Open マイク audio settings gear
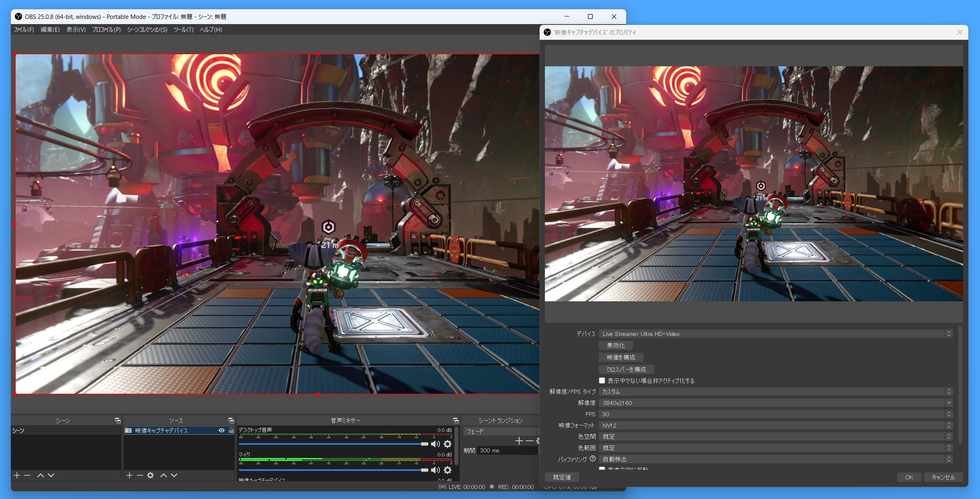 tap(448, 470)
